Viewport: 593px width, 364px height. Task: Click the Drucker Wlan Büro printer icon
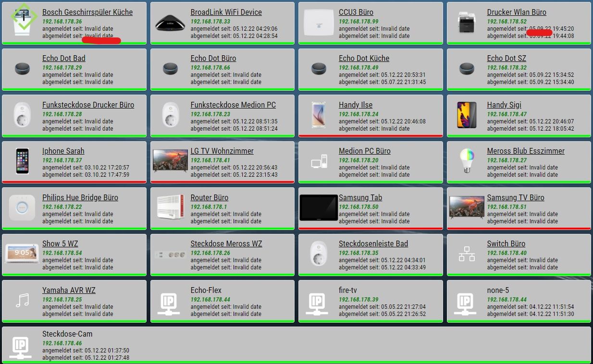pyautogui.click(x=467, y=23)
